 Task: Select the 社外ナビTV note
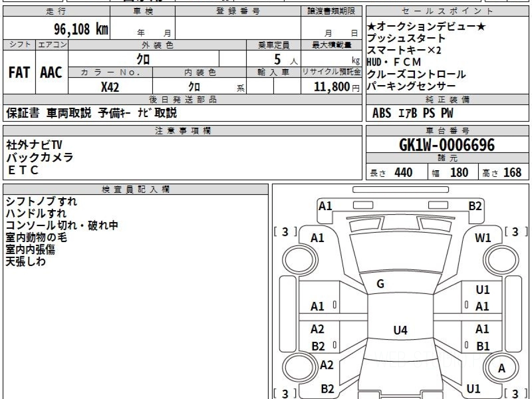[x=34, y=145]
